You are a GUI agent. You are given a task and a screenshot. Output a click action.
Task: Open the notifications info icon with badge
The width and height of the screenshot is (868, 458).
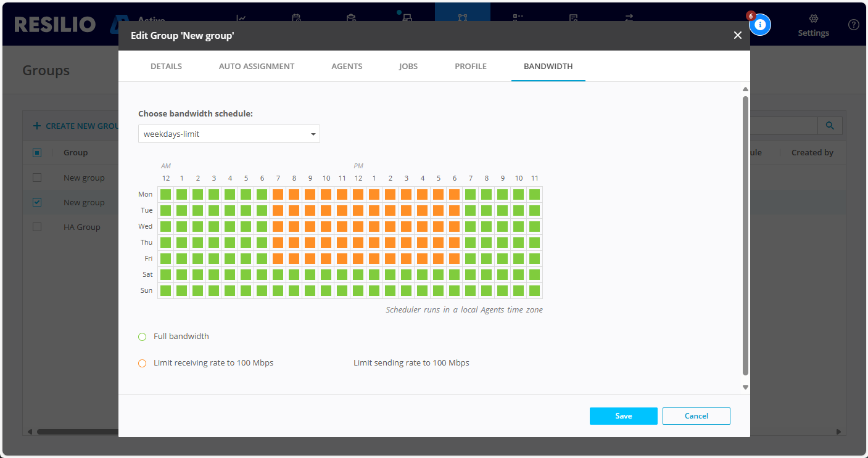760,25
